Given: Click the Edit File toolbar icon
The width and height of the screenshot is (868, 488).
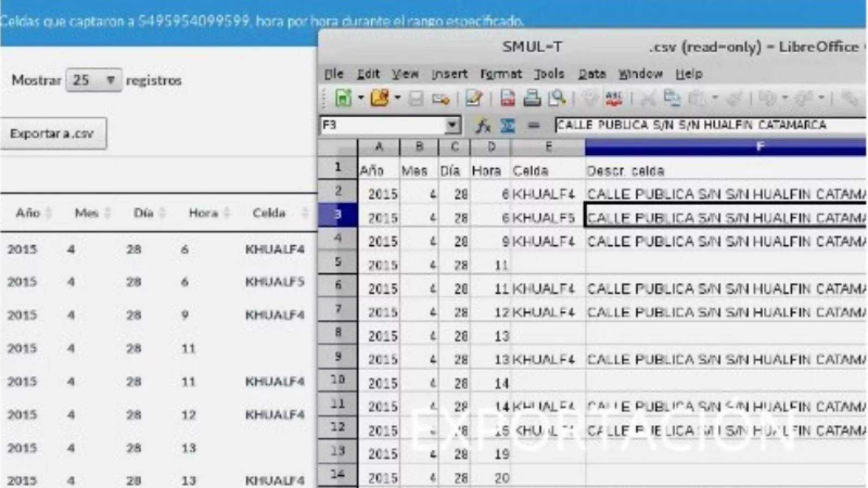Looking at the screenshot, I should [474, 98].
